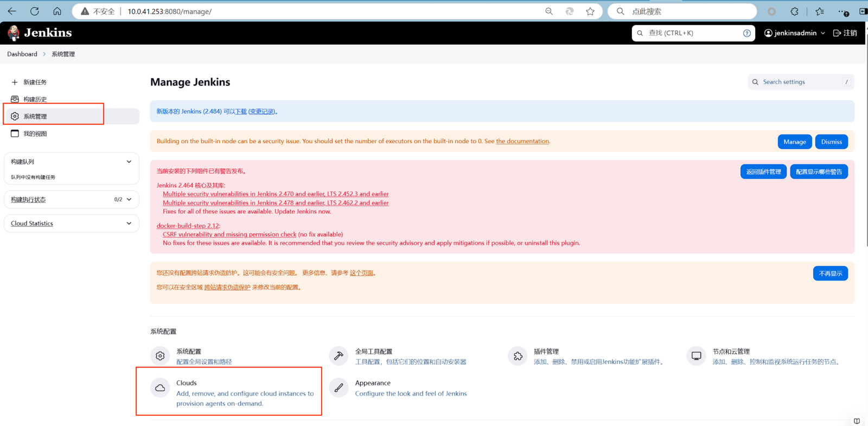Open the 下载 link for the new Jenkins version
The width and height of the screenshot is (868, 426).
point(241,112)
